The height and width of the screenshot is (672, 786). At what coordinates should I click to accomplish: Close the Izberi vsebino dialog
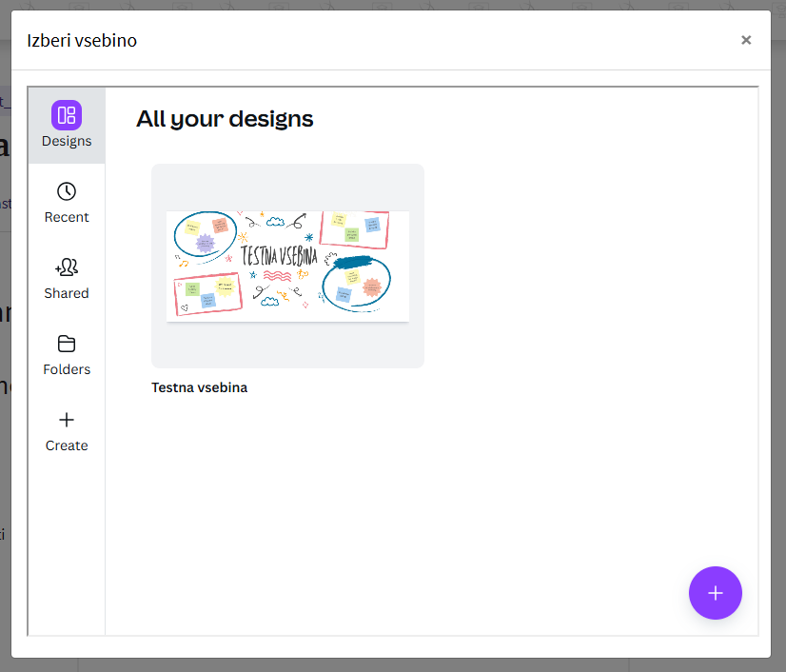(x=746, y=40)
